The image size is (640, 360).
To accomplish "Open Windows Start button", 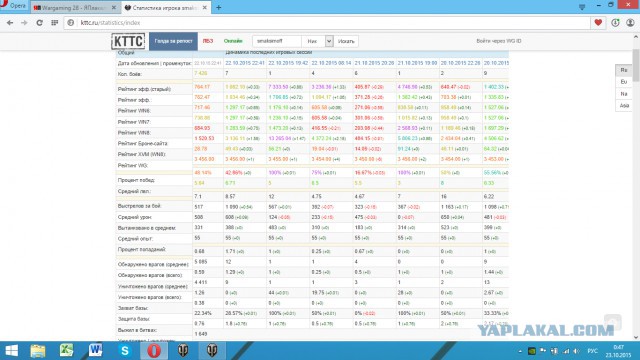I will 11,351.
